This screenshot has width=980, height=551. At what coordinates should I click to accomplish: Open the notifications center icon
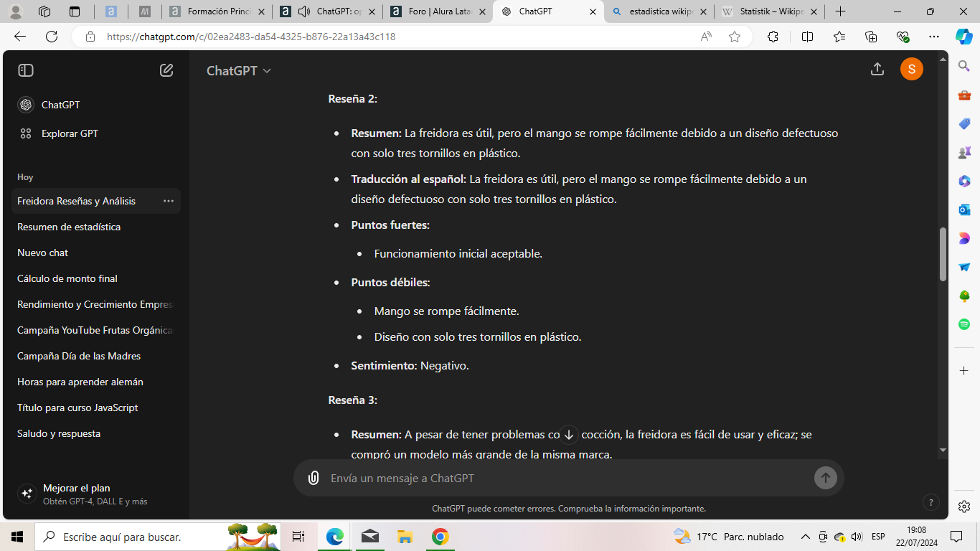(x=956, y=537)
